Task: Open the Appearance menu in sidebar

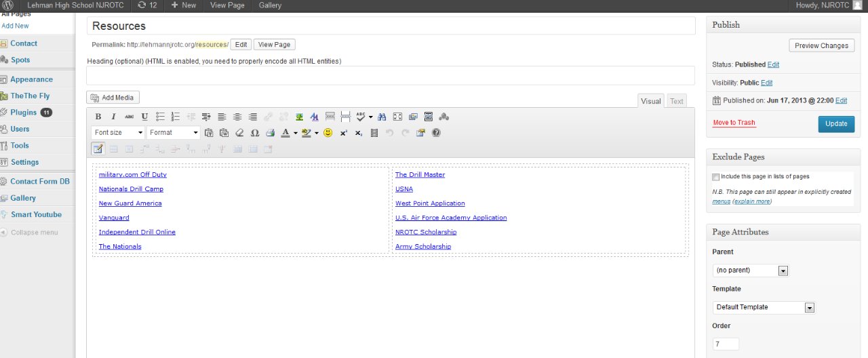Action: [x=31, y=79]
